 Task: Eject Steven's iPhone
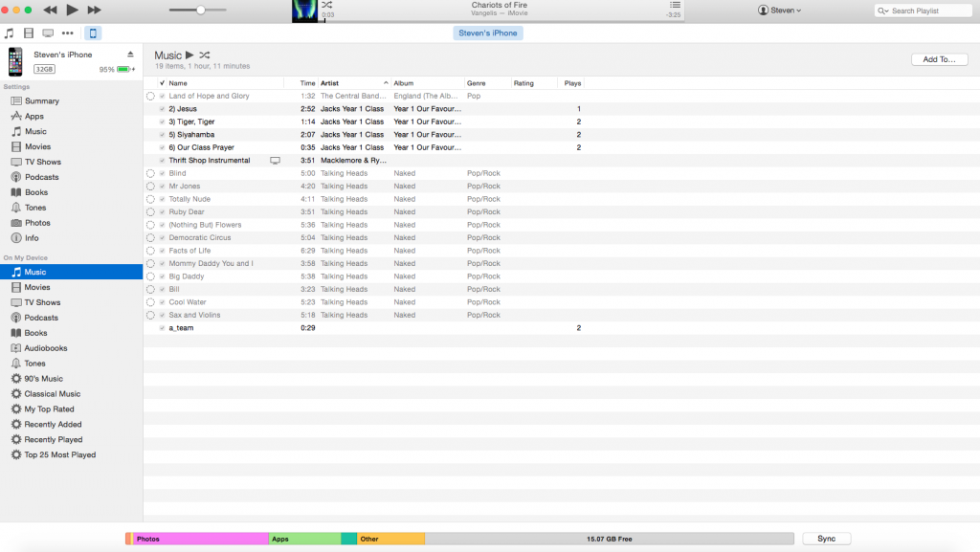[x=130, y=55]
